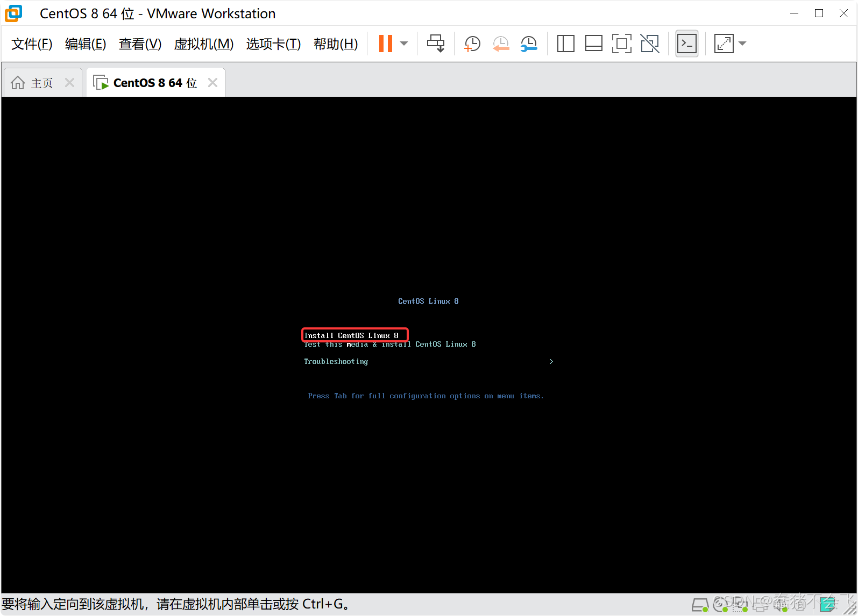Open the 虚拟机(M) menu
Viewport: 858px width, 616px height.
coord(204,44)
